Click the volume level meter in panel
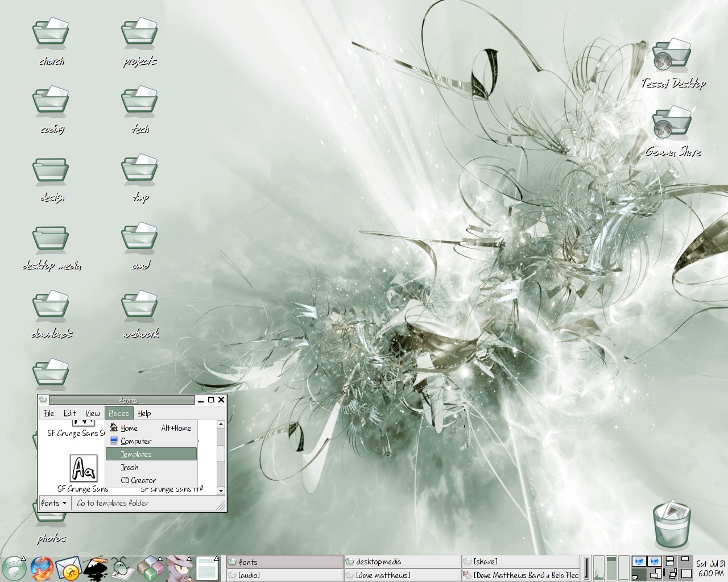Screen dimensions: 728x582 coord(586,568)
